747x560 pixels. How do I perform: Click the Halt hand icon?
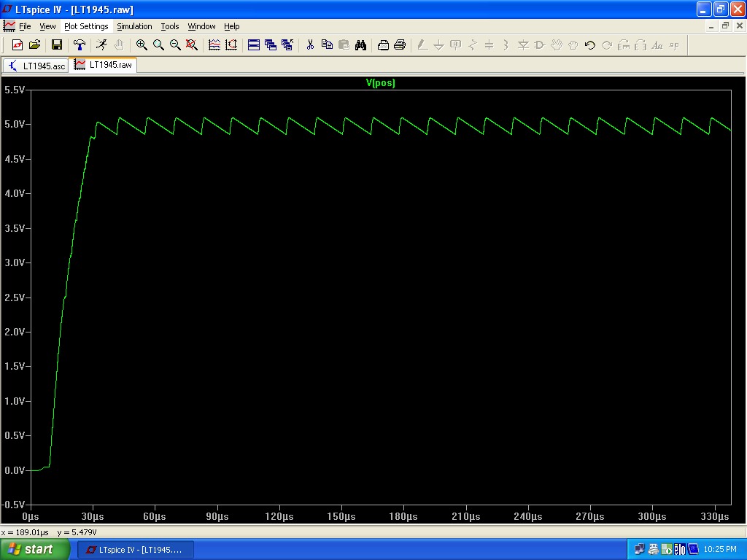[x=119, y=44]
